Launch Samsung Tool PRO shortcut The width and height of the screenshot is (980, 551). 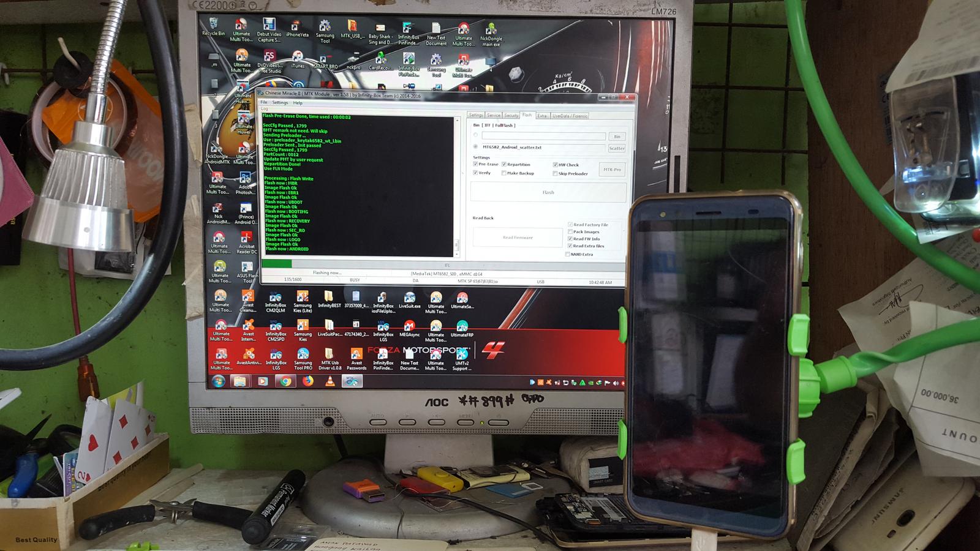click(303, 360)
